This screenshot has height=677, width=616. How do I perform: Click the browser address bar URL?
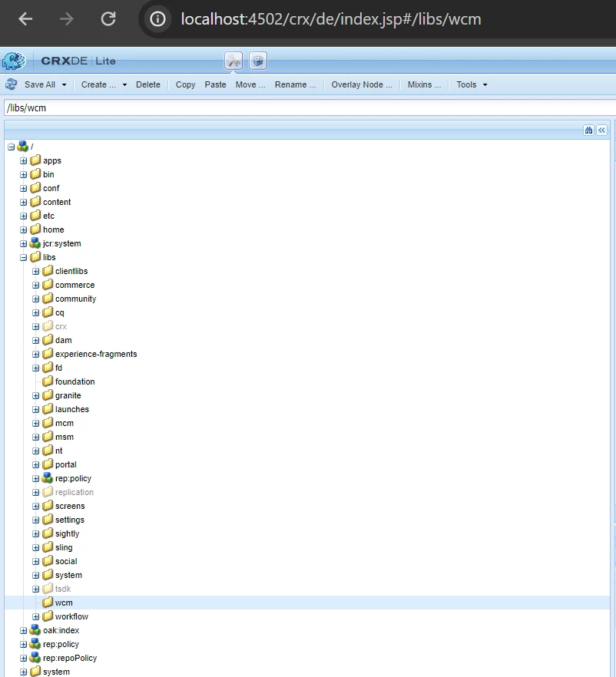331,19
